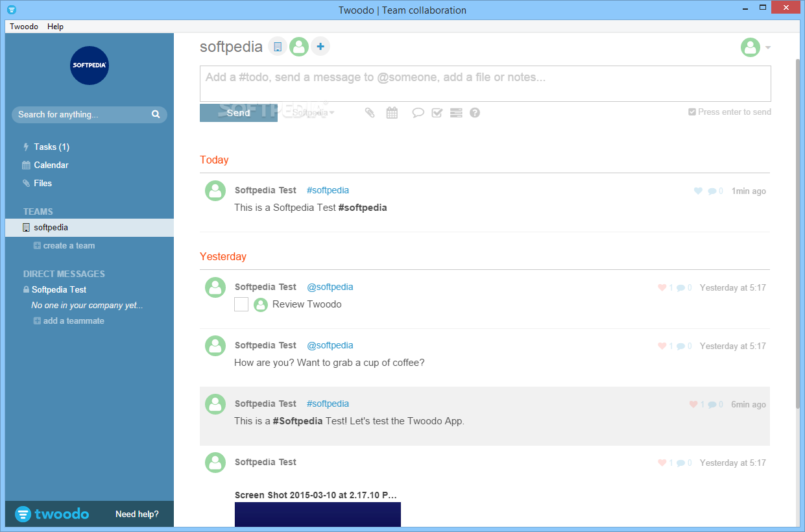Toggle the Press enter to send checkbox
The image size is (805, 532).
(x=692, y=112)
